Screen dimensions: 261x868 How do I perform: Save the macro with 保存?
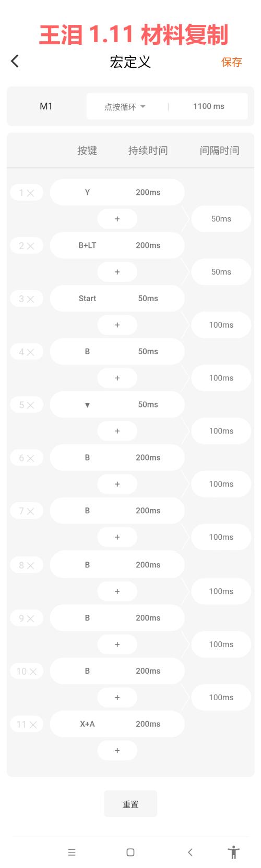(231, 62)
